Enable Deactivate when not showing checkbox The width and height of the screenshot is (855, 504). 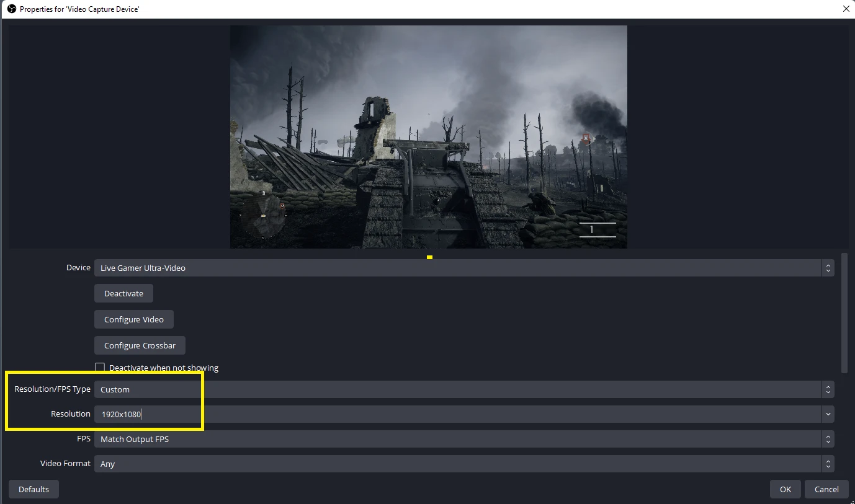click(100, 368)
